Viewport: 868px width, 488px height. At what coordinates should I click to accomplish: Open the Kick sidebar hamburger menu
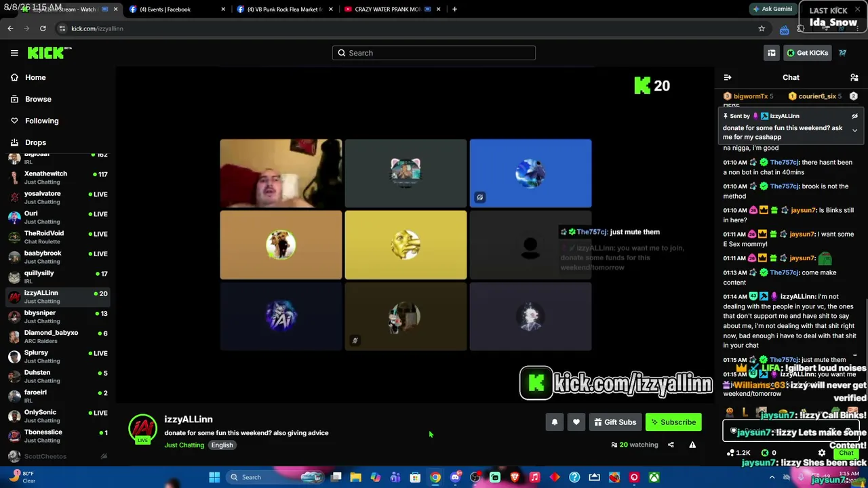pos(14,53)
